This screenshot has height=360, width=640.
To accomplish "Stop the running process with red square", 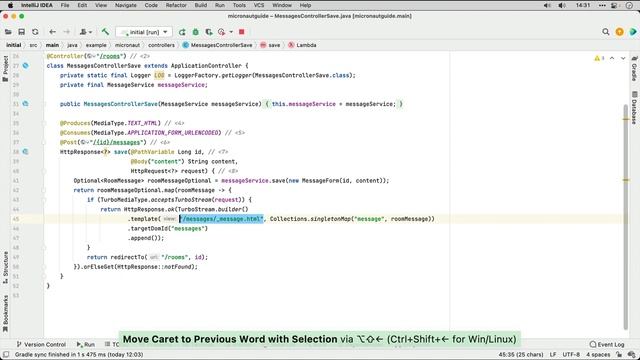I will coord(242,32).
